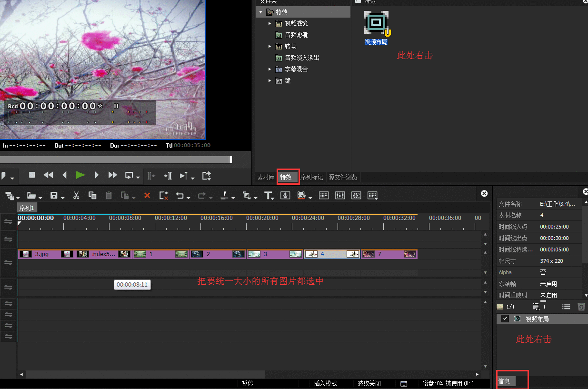Click the Create Title T tool
The image size is (588, 389).
point(268,195)
